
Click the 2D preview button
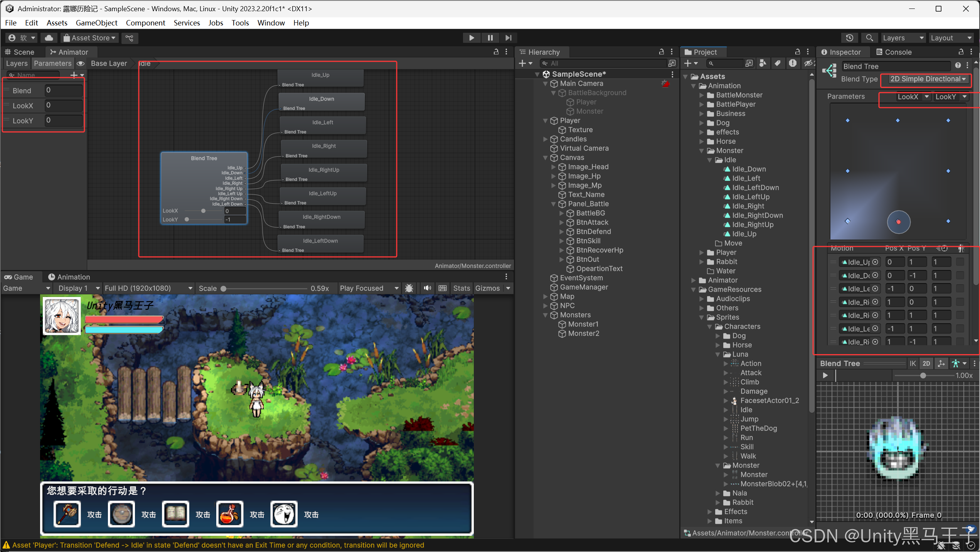click(926, 363)
